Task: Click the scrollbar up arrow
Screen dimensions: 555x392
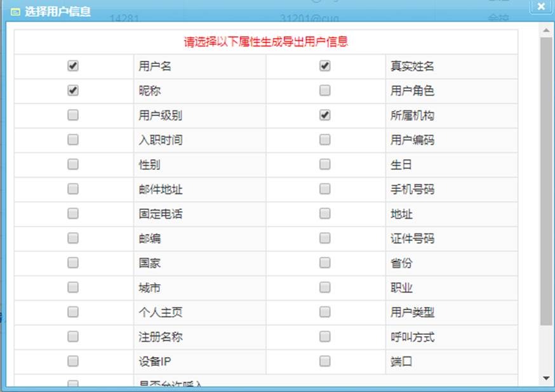Action: (x=546, y=30)
